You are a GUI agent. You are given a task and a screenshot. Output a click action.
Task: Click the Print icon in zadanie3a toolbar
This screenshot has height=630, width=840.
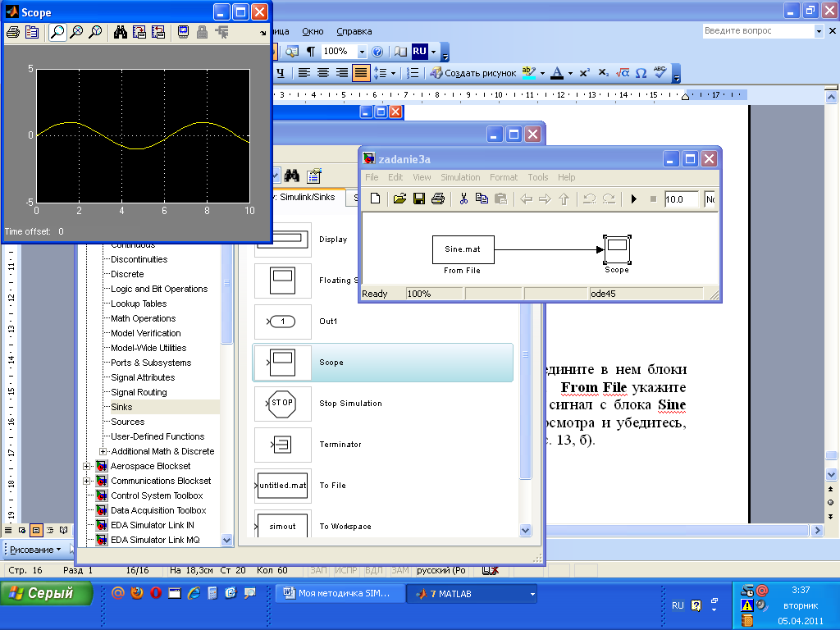(438, 199)
